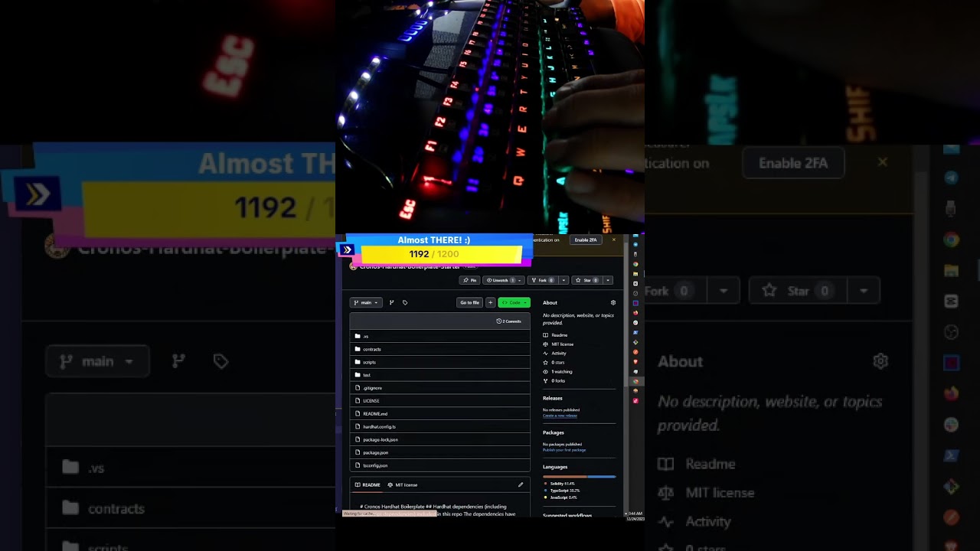Click the Solidity segment of languages bar
Viewport: 980px width, 551px height.
[565, 477]
